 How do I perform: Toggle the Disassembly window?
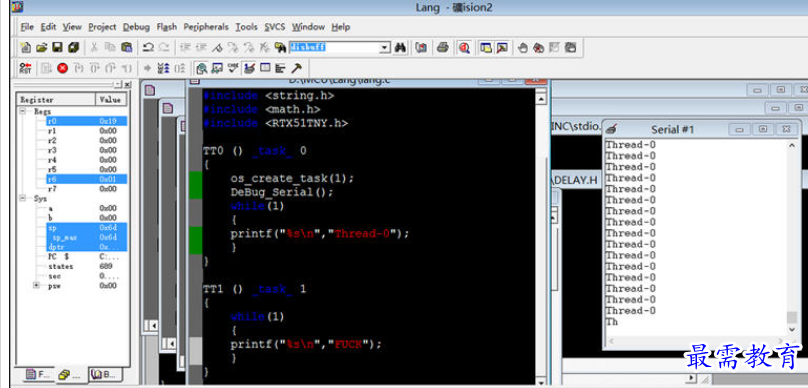(201, 68)
